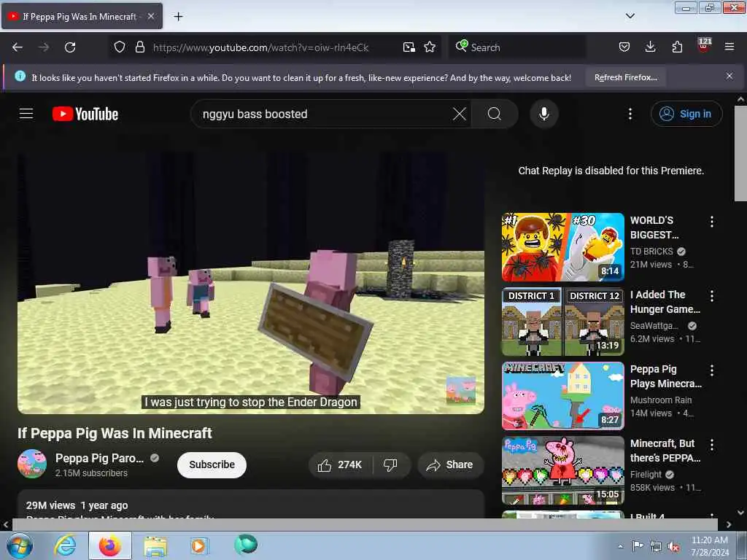Viewport: 747px width, 560px height.
Task: Click Refresh Firefox button
Action: point(625,77)
